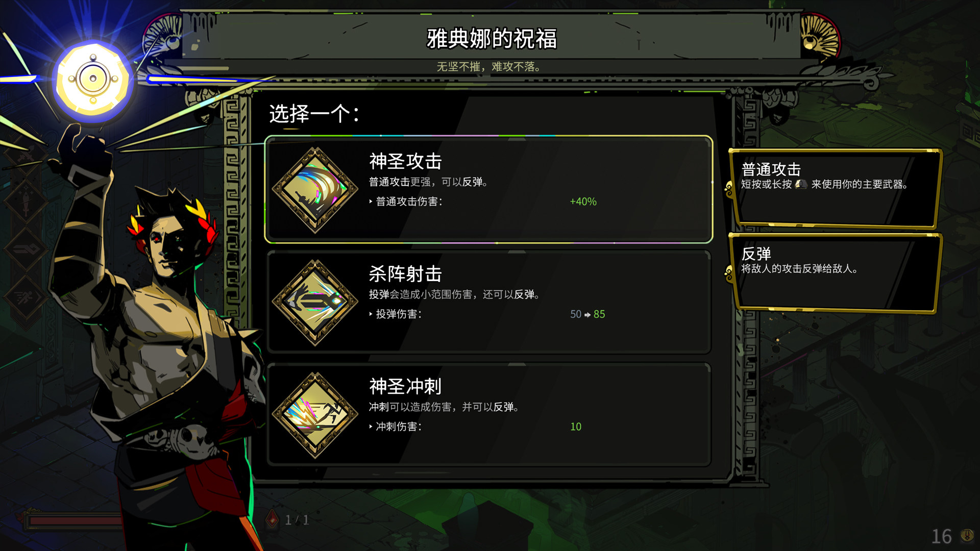
Task: Click the 选择一个 heading text
Action: (314, 114)
